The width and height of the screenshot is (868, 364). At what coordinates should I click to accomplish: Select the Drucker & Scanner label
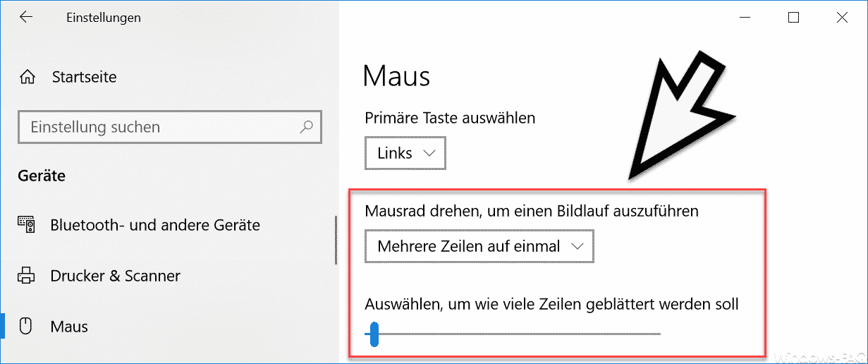coord(116,276)
